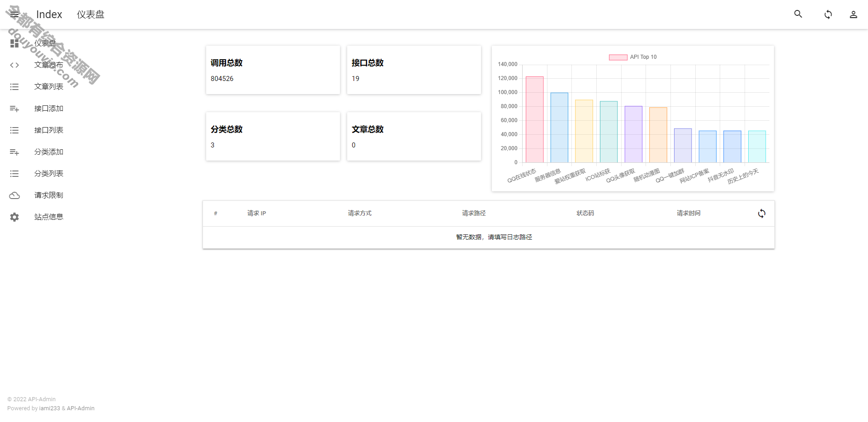Select 分类添加 menu entry
This screenshot has width=868, height=422.
49,152
